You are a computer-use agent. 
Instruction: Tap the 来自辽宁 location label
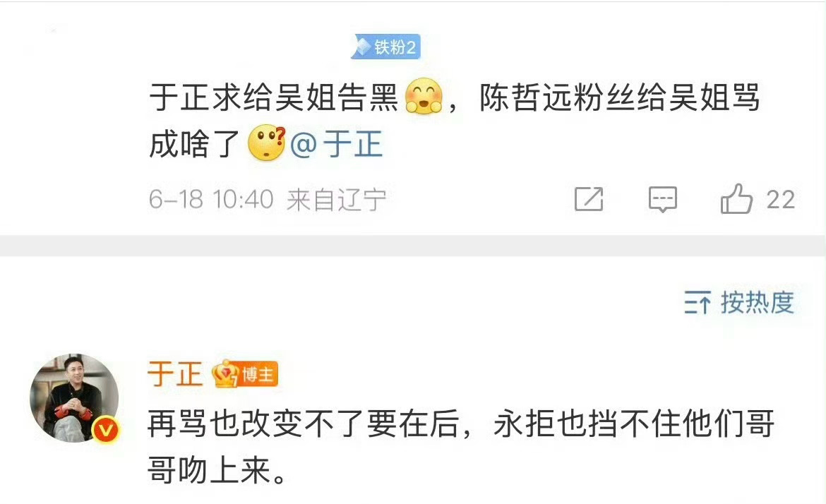click(336, 200)
